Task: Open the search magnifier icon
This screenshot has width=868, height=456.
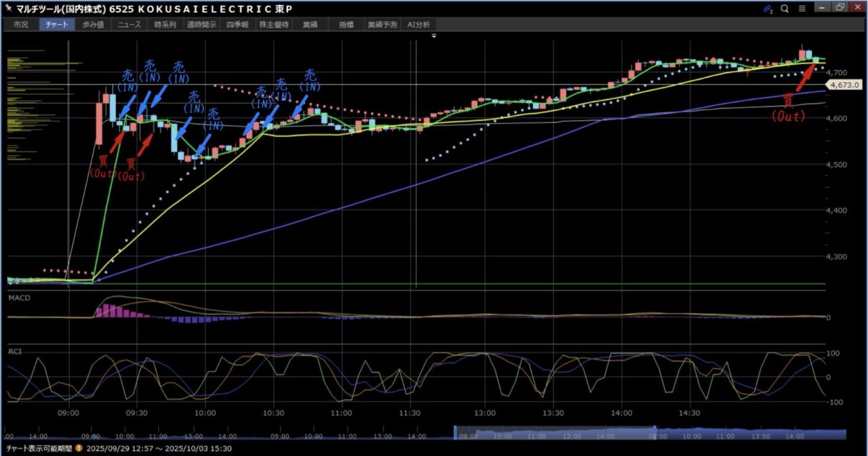Action: pos(785,9)
